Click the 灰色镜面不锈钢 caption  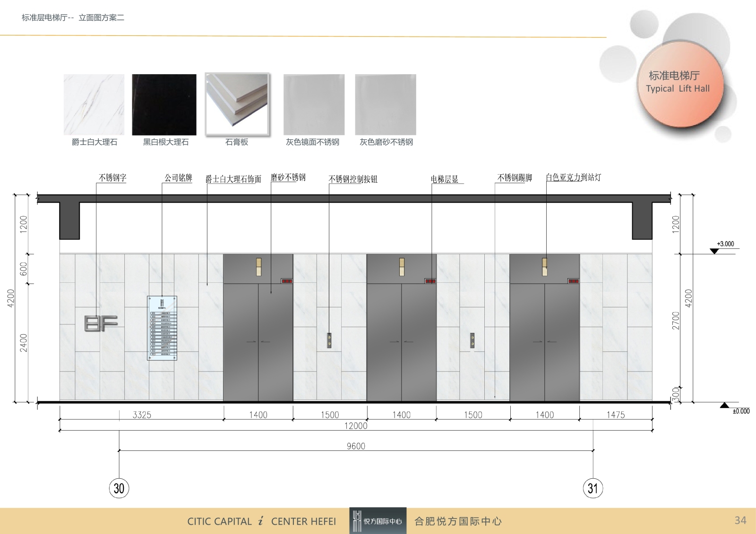pos(312,142)
